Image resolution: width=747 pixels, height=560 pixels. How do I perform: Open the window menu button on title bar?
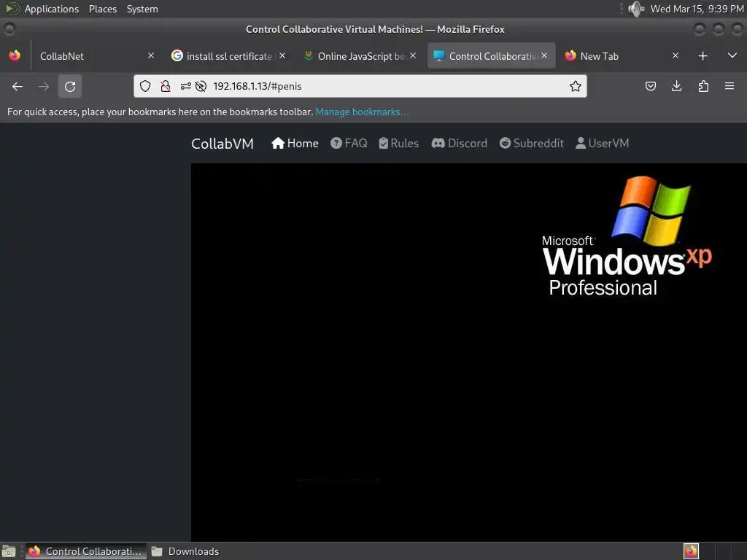click(9, 29)
